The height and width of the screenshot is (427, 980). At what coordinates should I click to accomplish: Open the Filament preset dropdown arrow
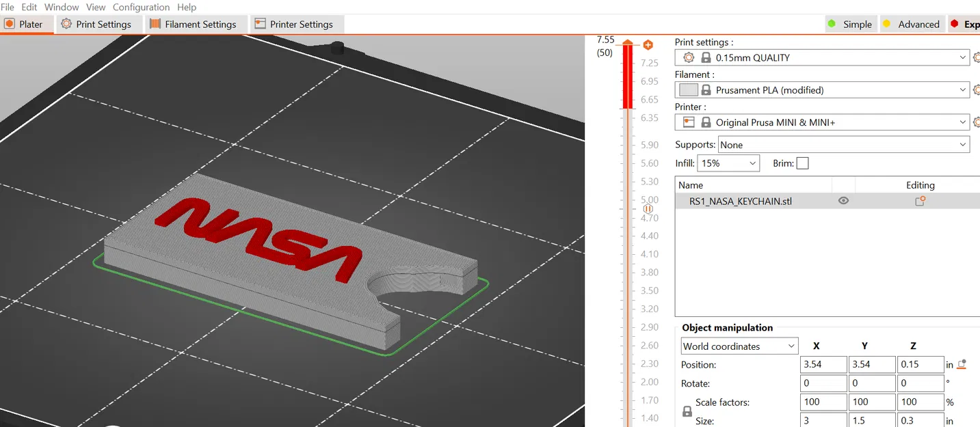point(963,89)
